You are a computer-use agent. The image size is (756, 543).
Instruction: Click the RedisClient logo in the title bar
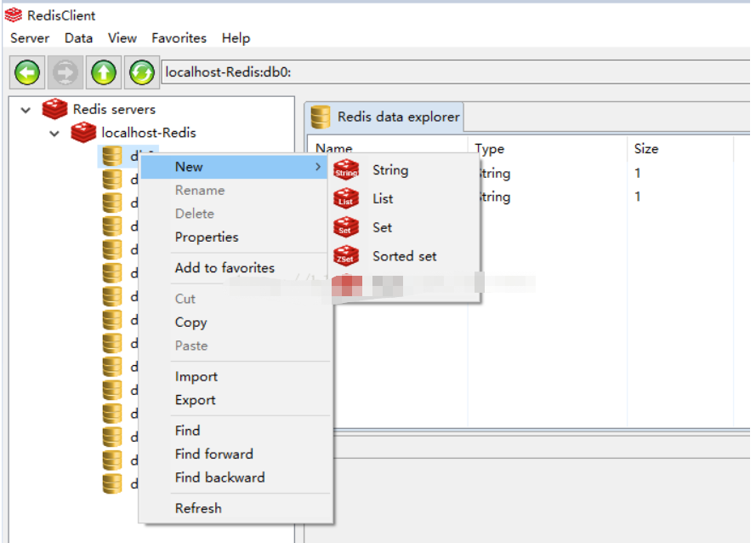tap(14, 15)
